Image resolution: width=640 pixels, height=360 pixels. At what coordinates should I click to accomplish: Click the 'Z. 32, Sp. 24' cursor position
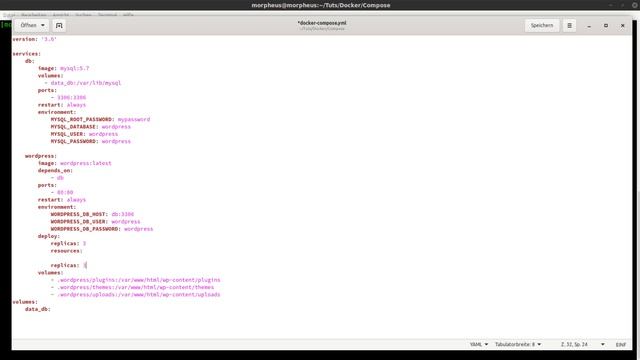click(574, 344)
